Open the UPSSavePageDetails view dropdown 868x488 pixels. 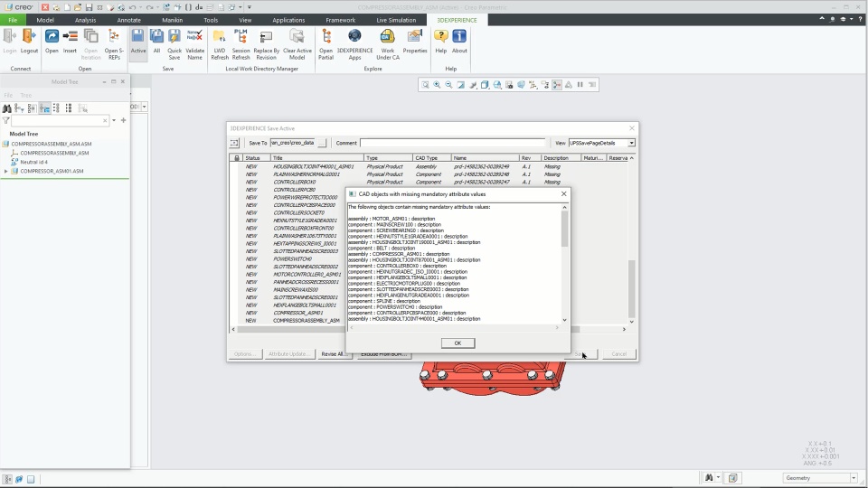coord(602,143)
